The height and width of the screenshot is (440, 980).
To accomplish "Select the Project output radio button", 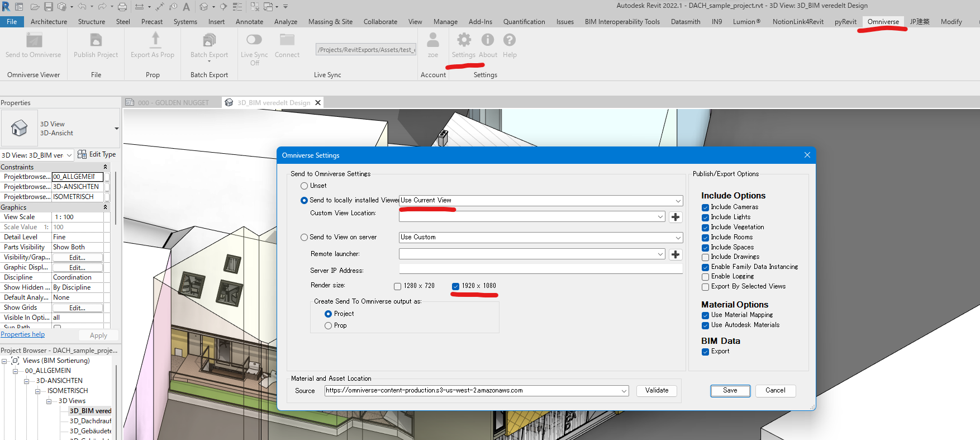I will [x=329, y=314].
